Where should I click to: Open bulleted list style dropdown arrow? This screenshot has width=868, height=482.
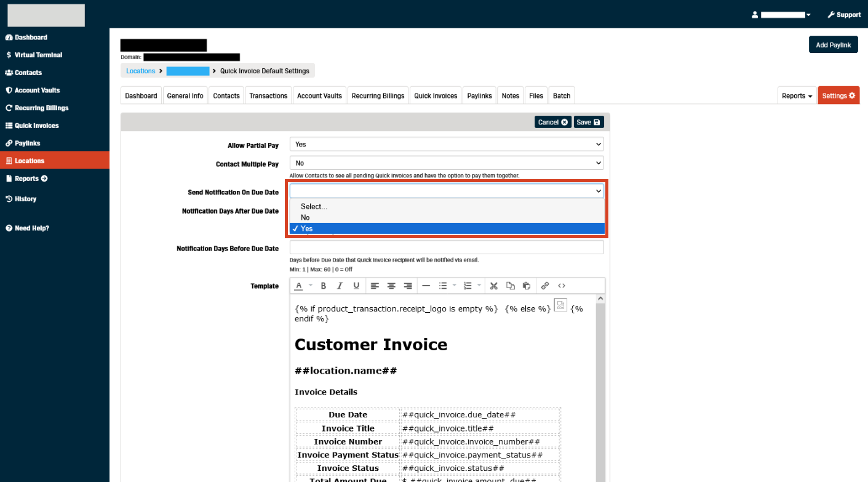(455, 286)
